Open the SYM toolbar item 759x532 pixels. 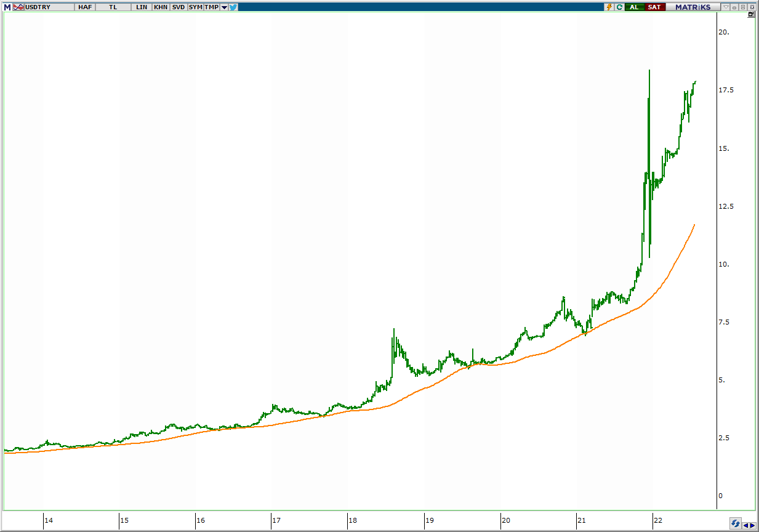click(x=196, y=7)
